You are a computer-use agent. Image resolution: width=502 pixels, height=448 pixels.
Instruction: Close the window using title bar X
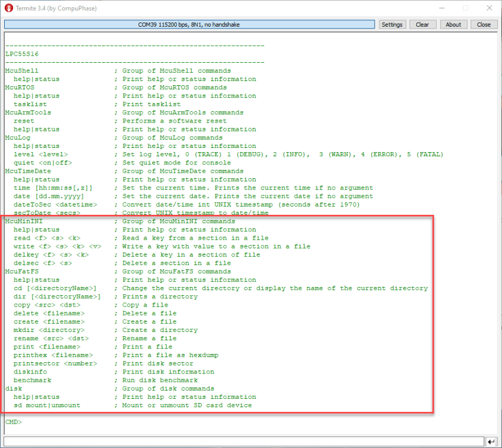pos(488,8)
